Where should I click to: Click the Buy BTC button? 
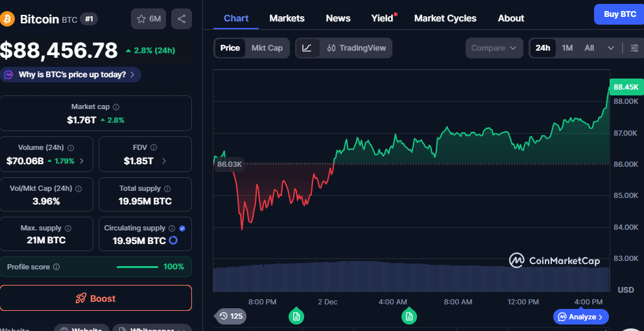click(619, 14)
